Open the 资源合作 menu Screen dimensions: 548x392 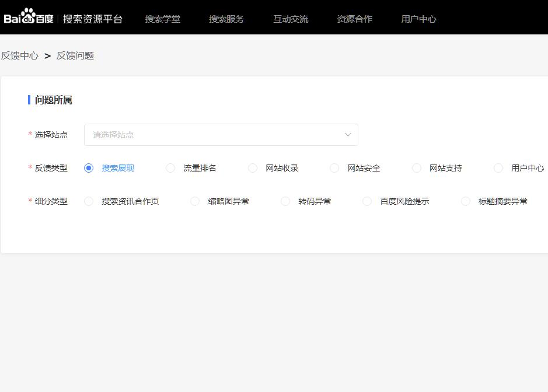click(x=355, y=19)
